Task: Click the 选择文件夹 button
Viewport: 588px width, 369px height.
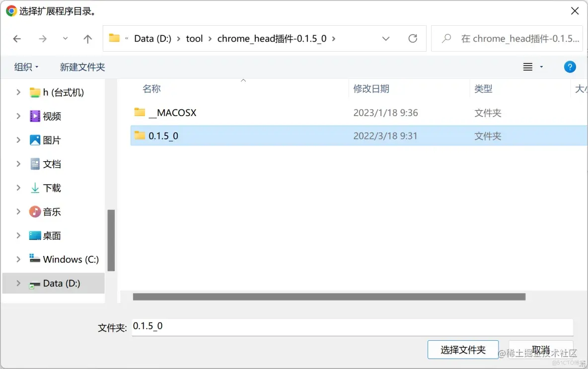Action: point(463,349)
